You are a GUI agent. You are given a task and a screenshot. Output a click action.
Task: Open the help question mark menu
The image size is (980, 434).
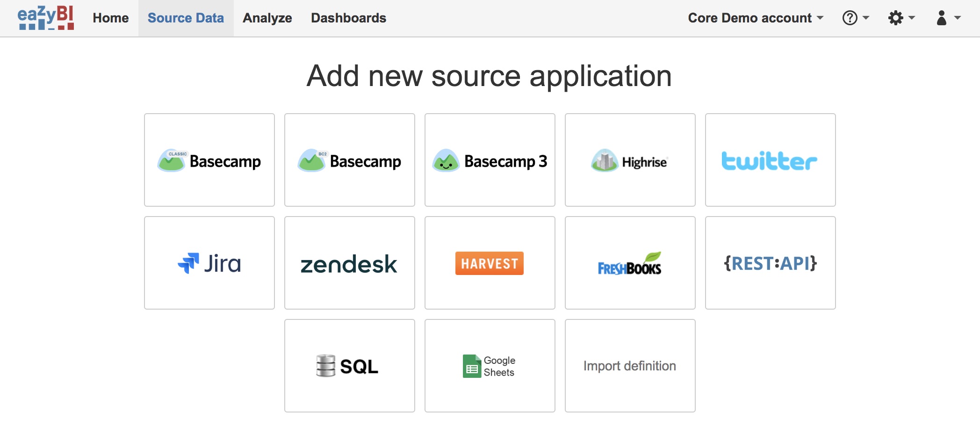tap(856, 18)
